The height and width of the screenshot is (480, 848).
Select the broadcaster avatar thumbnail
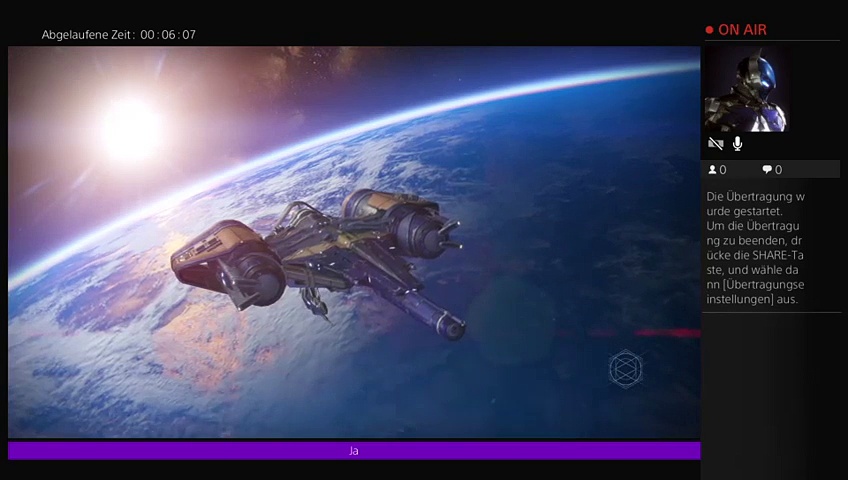745,89
